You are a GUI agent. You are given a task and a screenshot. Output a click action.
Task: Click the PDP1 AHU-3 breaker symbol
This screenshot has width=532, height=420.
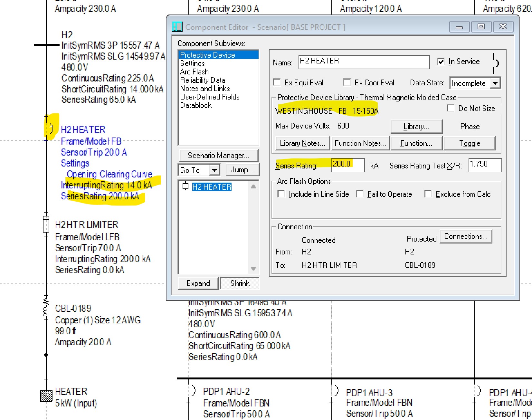(x=336, y=391)
